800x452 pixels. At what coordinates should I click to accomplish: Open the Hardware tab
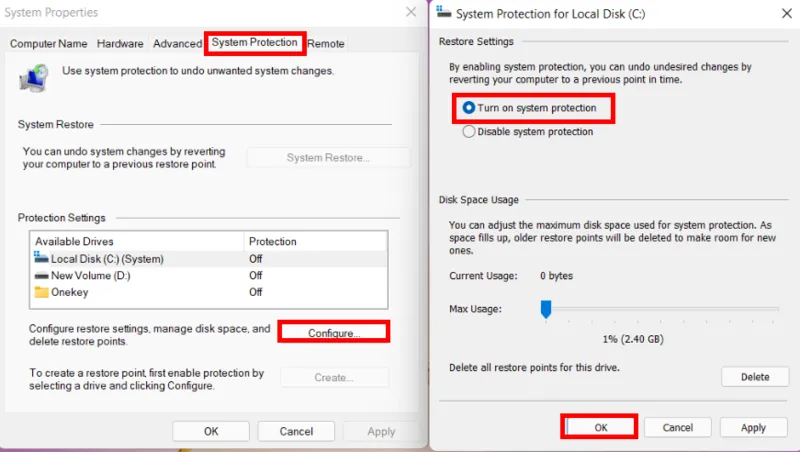[120, 44]
